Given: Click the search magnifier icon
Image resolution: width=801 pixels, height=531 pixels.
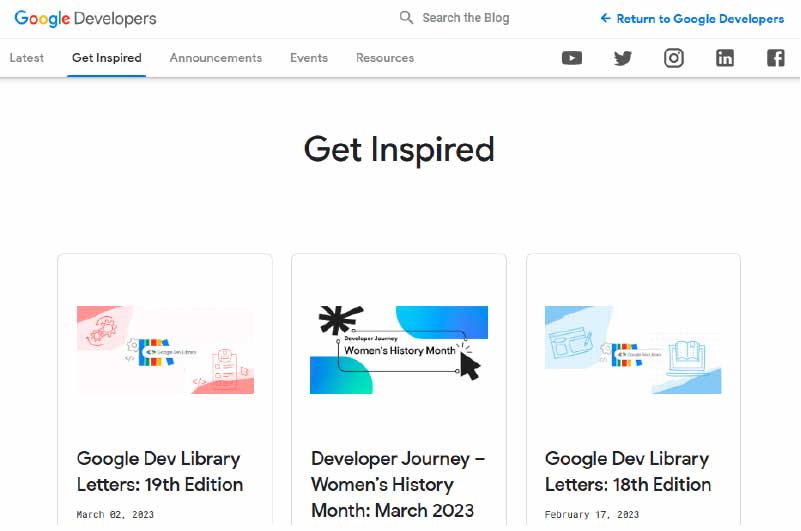Looking at the screenshot, I should click(406, 17).
